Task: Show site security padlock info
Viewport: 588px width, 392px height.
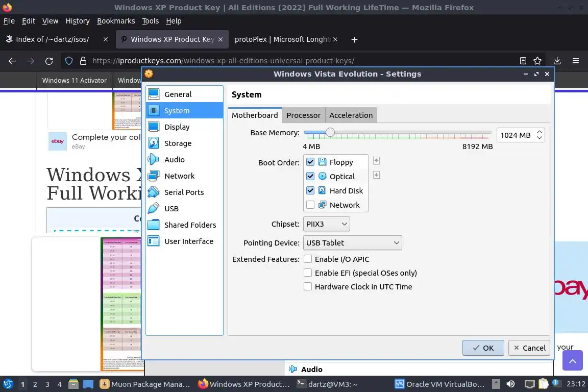Action: tap(83, 61)
